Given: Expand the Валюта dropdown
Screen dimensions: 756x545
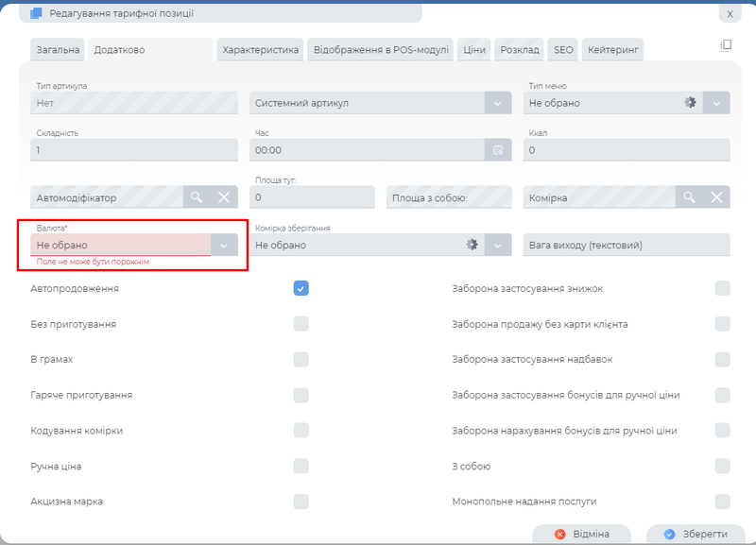Looking at the screenshot, I should (x=224, y=245).
